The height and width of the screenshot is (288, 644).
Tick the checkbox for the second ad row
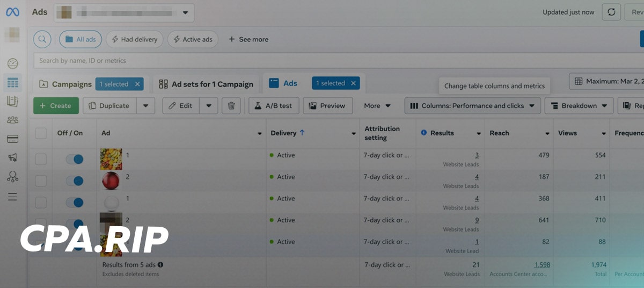click(x=41, y=181)
